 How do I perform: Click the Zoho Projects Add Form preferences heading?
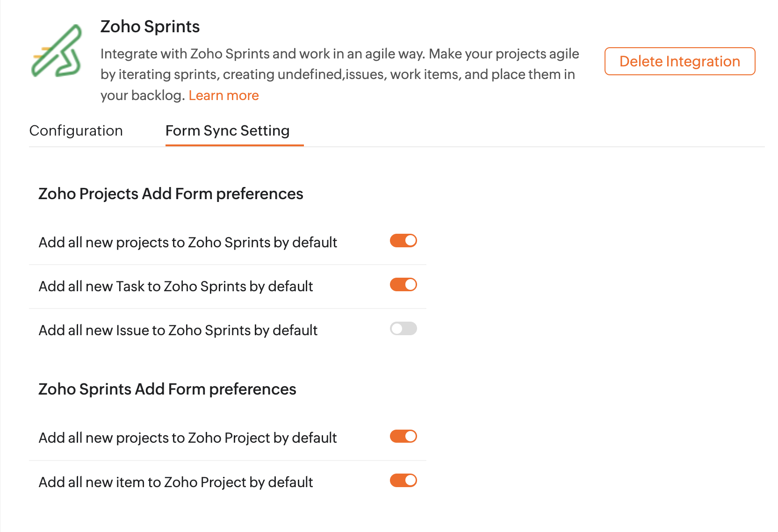171,194
